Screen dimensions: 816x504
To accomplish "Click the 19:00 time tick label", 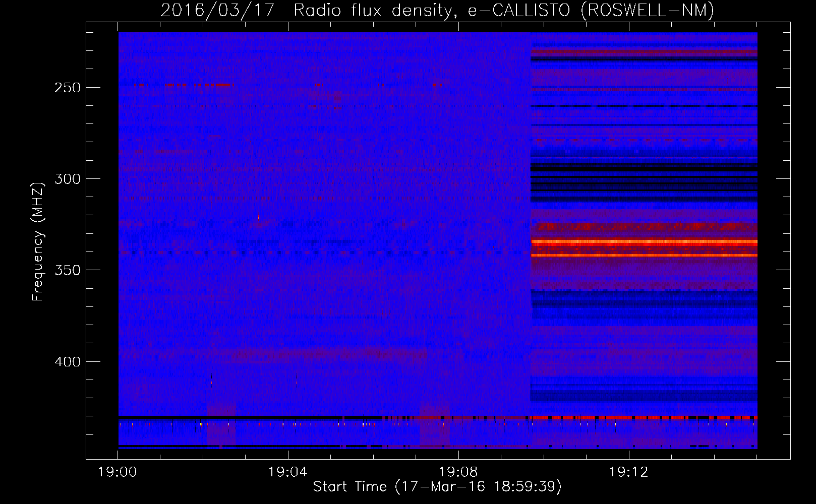I will [x=118, y=472].
